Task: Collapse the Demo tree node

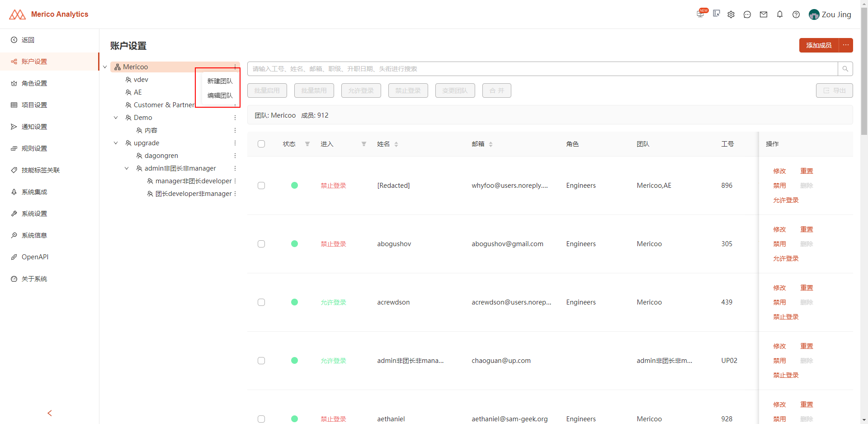Action: pos(116,118)
